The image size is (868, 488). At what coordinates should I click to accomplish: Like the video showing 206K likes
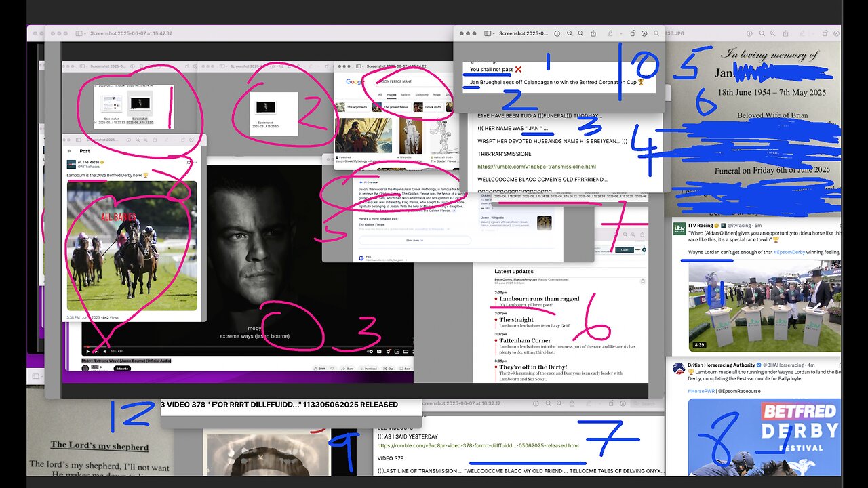321,369
